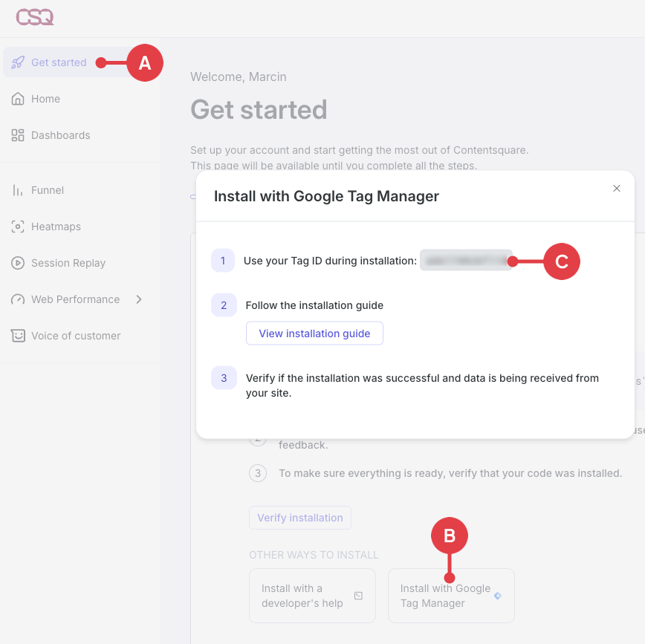Click "OTHER WAYS TO INSTALL" label
645x644 pixels.
pyautogui.click(x=314, y=555)
